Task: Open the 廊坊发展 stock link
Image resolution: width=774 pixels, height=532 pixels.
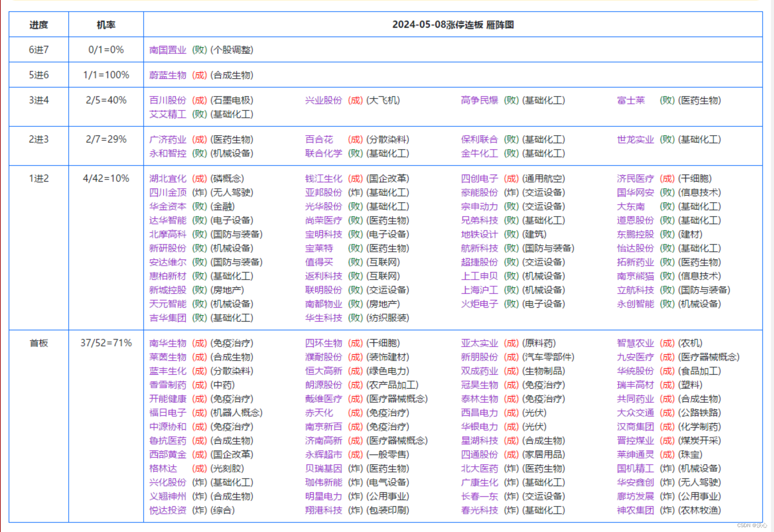Action: tap(636, 497)
